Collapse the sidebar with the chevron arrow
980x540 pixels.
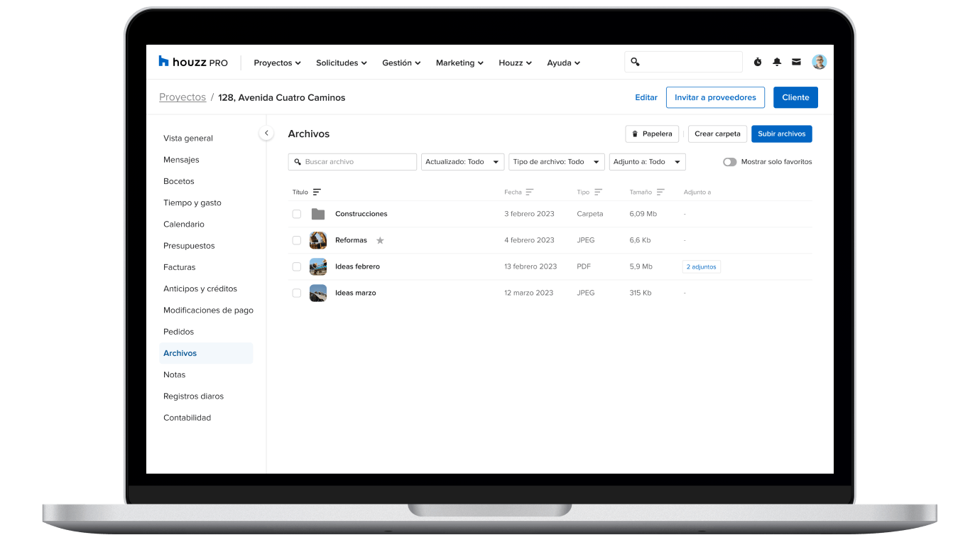(x=266, y=133)
